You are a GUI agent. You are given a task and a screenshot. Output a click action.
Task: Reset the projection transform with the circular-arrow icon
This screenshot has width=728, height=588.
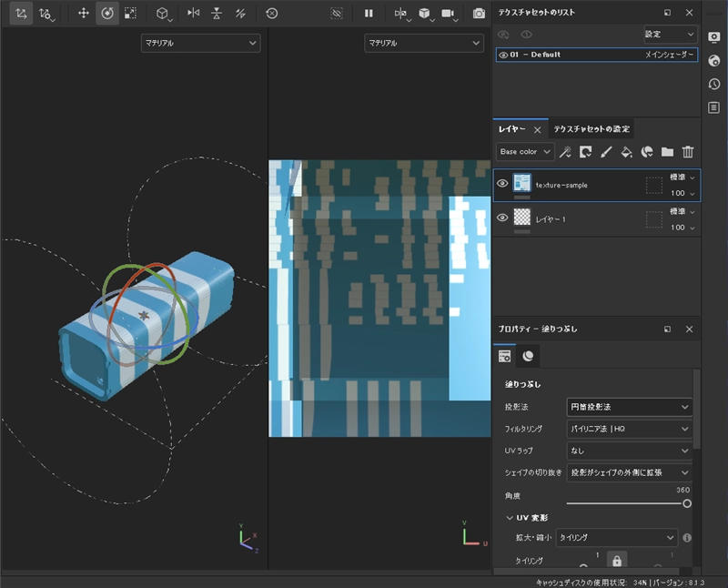[x=271, y=13]
